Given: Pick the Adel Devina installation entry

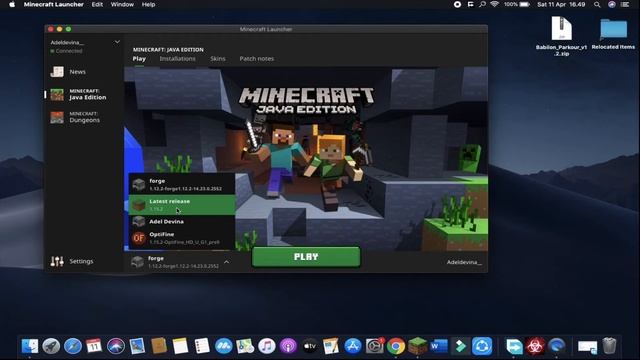Looking at the screenshot, I should coord(182,222).
